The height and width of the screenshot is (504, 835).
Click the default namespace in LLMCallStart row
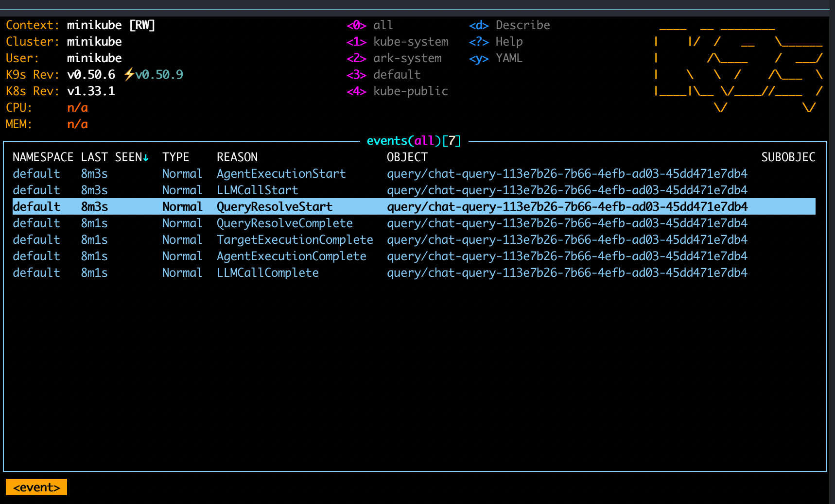tap(36, 190)
